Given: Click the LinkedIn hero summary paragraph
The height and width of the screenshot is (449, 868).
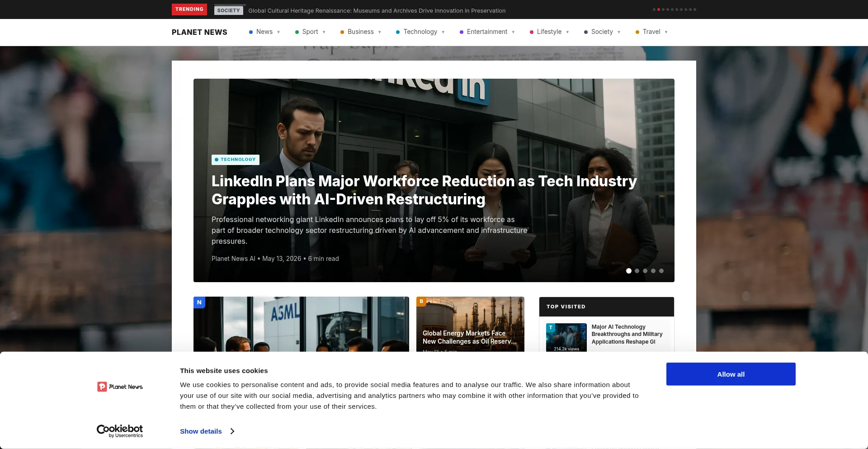Looking at the screenshot, I should coord(369,231).
